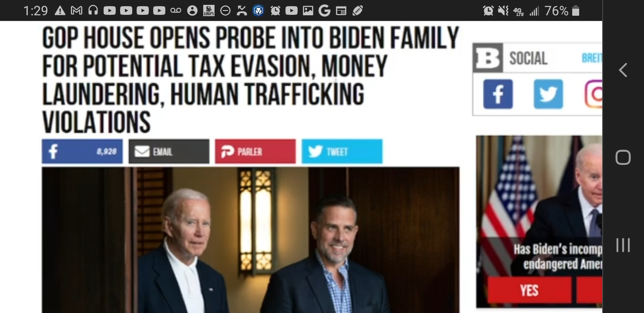The image size is (644, 313).
Task: Open Breitbart Instagram icon in Social box
Action: pyautogui.click(x=594, y=94)
